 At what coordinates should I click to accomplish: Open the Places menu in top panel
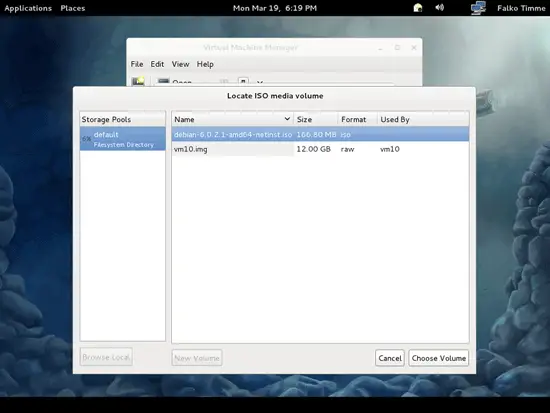tap(73, 8)
